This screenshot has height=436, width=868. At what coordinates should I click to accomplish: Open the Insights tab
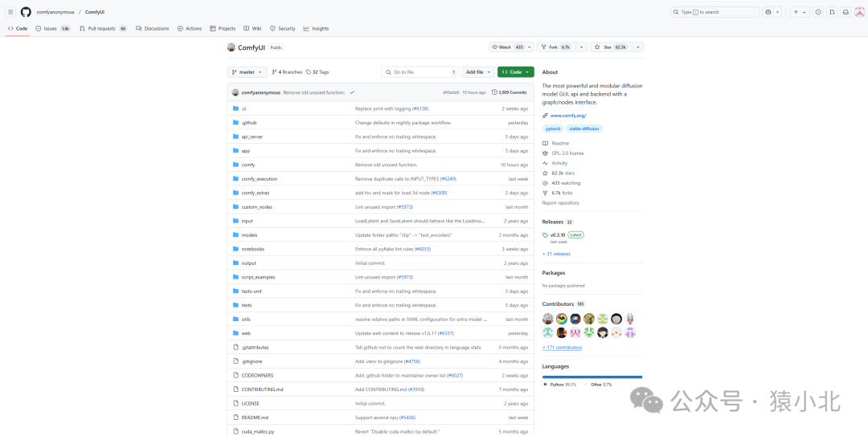(x=317, y=28)
